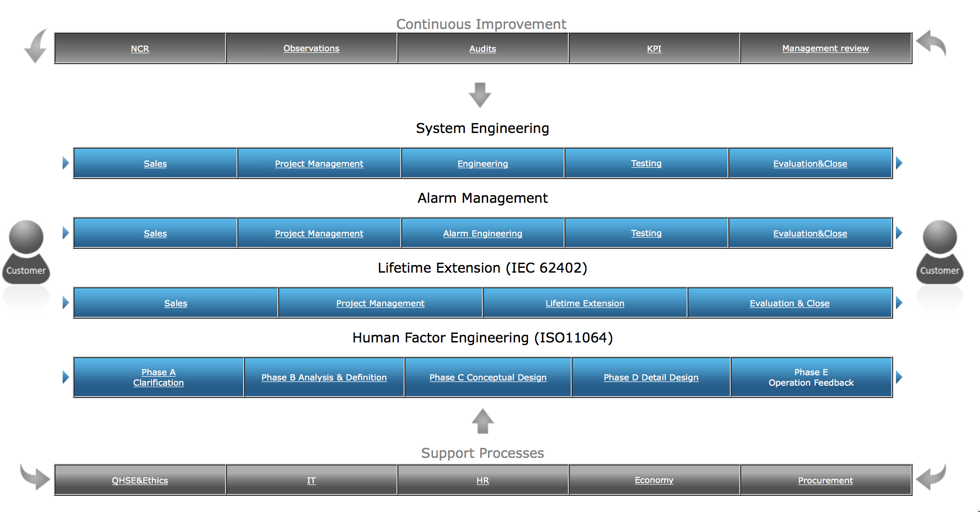Click curved arrow left of QHSE&Ethics
980x512 pixels.
35,477
